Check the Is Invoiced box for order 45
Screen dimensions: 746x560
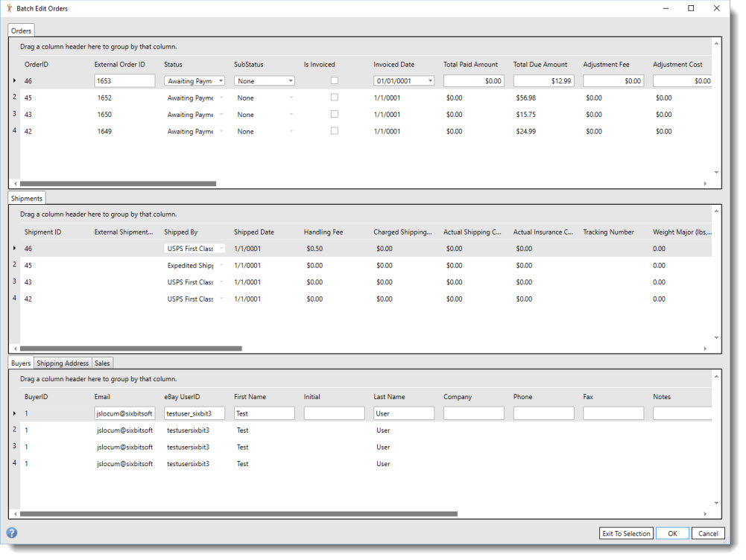tap(334, 98)
